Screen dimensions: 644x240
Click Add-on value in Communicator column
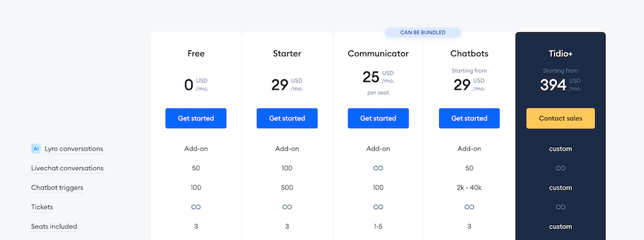378,148
